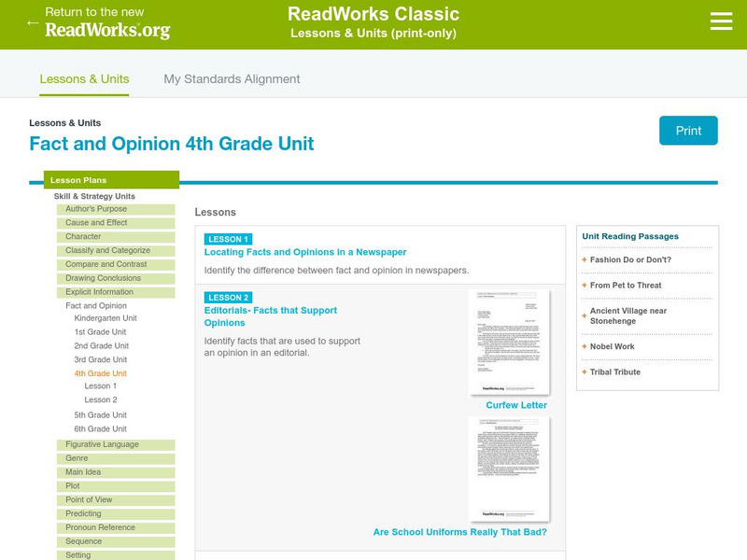Open Setting skill unit

pyautogui.click(x=116, y=555)
